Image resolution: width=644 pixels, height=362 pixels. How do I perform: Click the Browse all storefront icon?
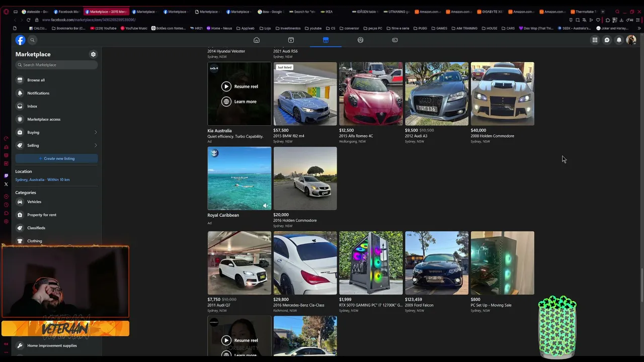point(20,80)
